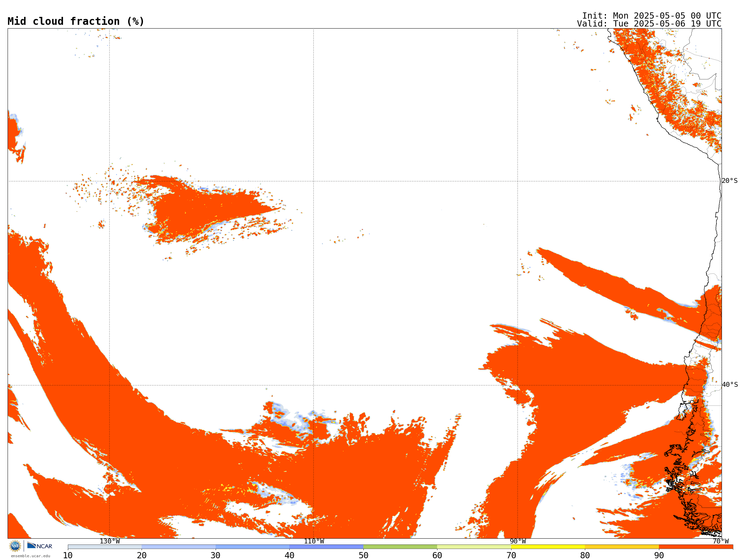
Task: Click the 70°W longitude label
Action: [x=721, y=541]
